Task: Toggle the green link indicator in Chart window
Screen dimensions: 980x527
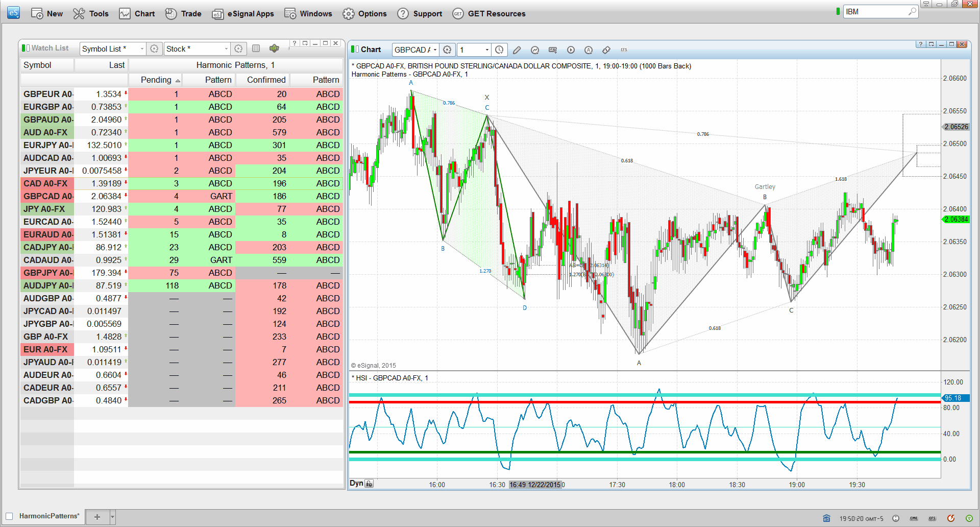Action: (353, 50)
